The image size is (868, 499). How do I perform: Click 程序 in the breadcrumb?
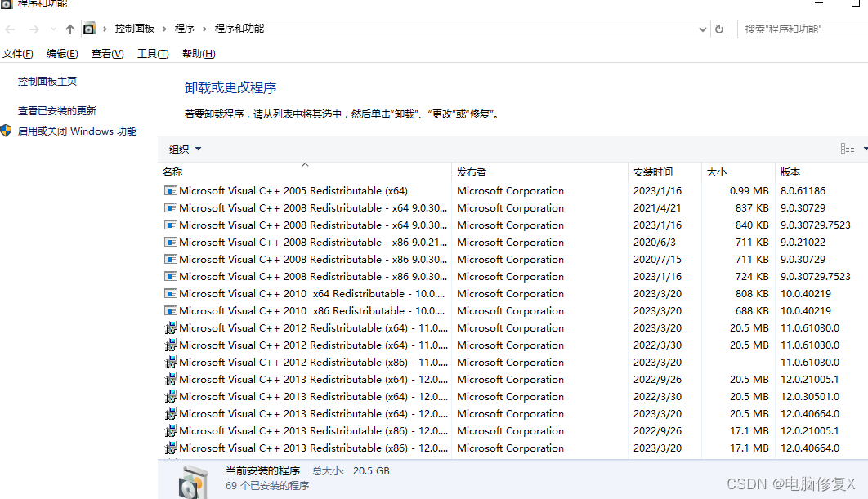(x=185, y=29)
